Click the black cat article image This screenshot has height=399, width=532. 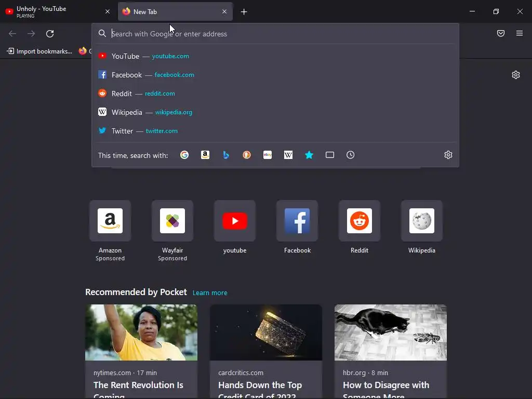click(x=391, y=332)
